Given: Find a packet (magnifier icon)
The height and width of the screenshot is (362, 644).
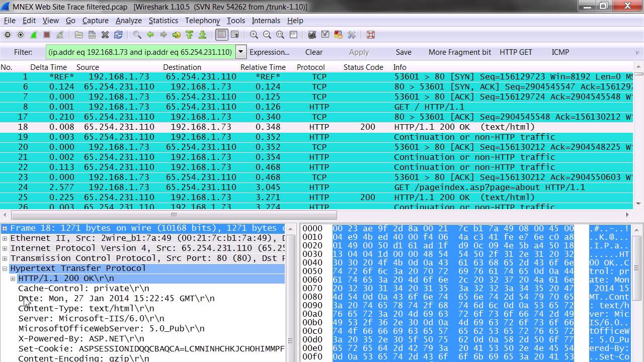Looking at the screenshot, I should point(137,35).
